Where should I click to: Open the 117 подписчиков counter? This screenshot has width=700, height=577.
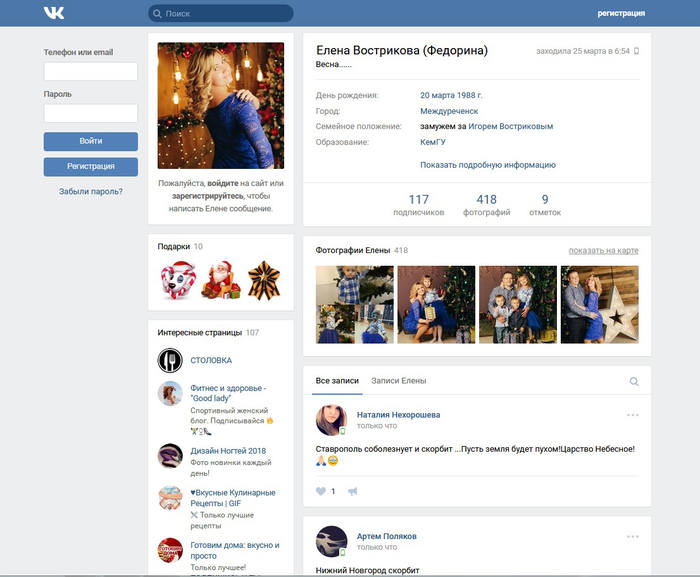[419, 205]
